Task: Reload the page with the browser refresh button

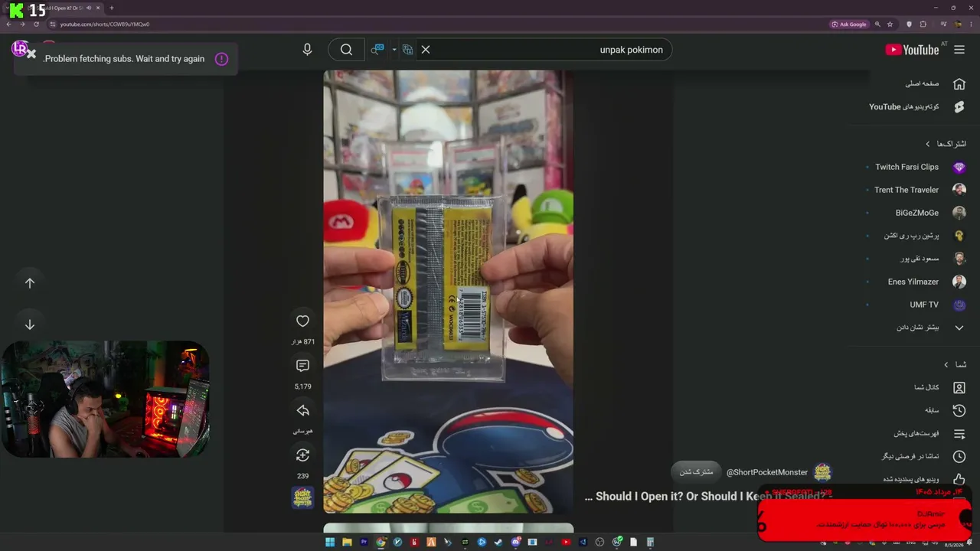Action: (x=36, y=24)
